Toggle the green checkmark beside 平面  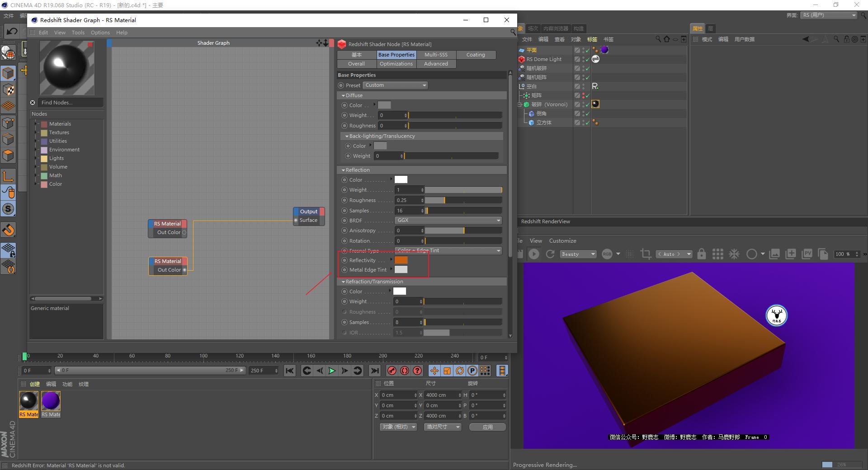587,51
